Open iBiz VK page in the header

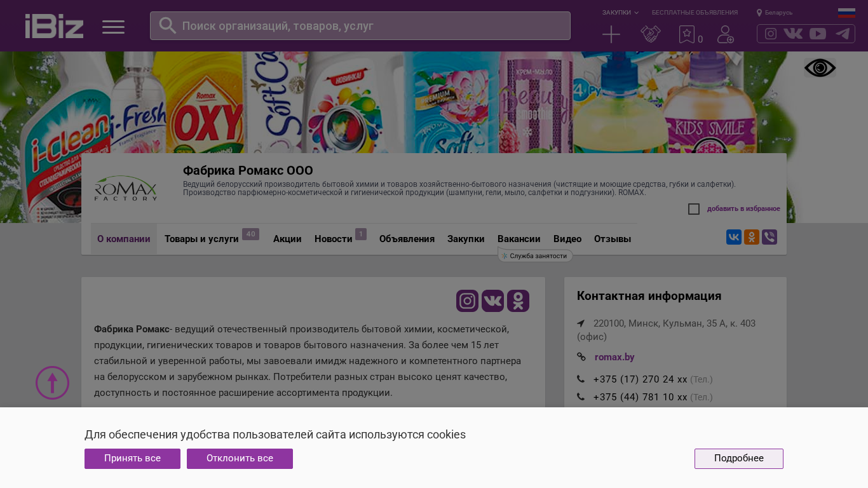click(x=793, y=34)
